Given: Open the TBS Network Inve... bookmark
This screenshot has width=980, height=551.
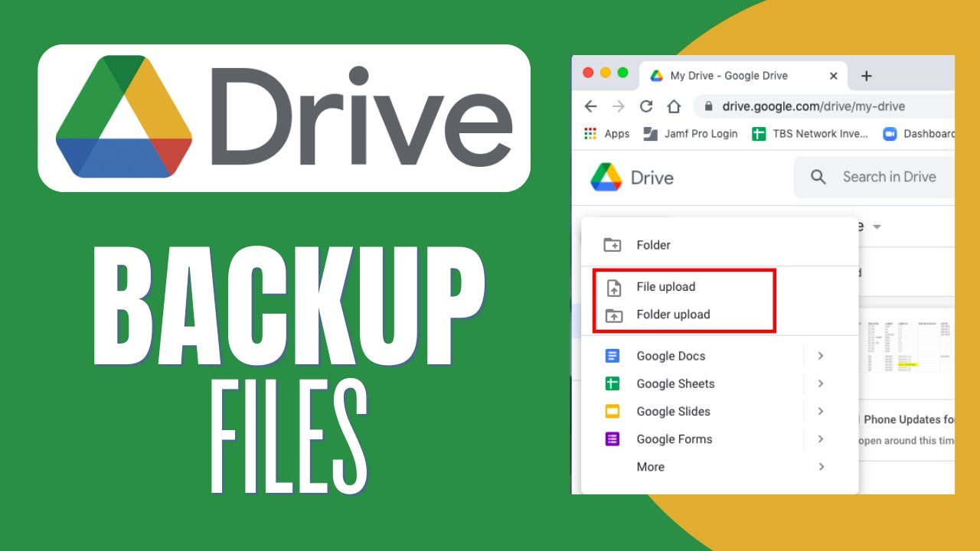Looking at the screenshot, I should coord(810,133).
